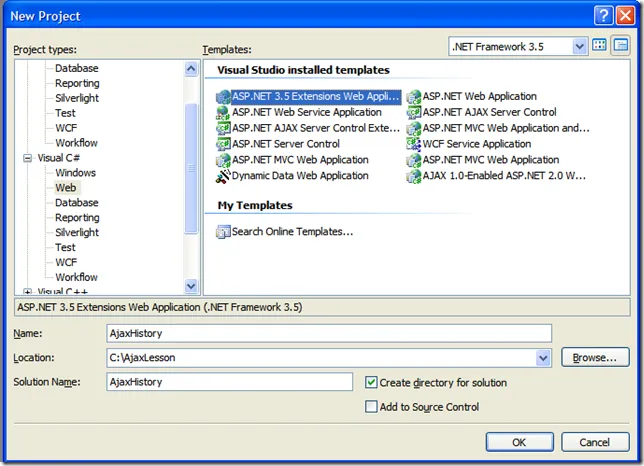
Task: Select the topmost Silverlight project type
Action: pyautogui.click(x=77, y=98)
